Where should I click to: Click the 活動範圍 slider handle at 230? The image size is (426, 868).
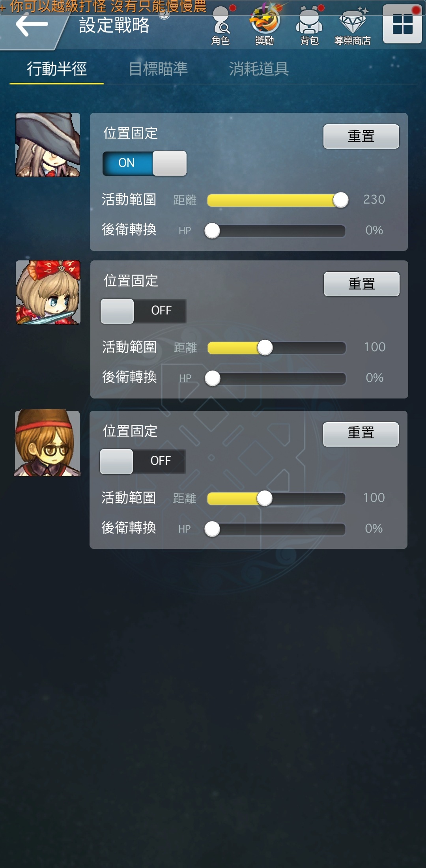tap(341, 200)
